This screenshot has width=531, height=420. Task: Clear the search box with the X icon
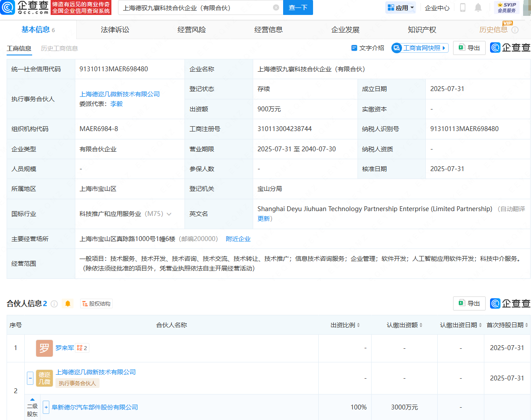(x=276, y=7)
